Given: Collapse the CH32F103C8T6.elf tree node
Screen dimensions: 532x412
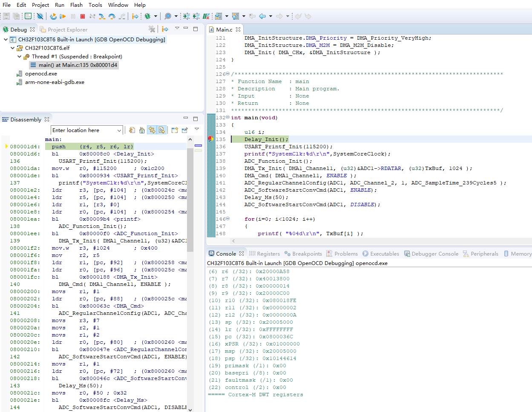Looking at the screenshot, I should point(13,48).
